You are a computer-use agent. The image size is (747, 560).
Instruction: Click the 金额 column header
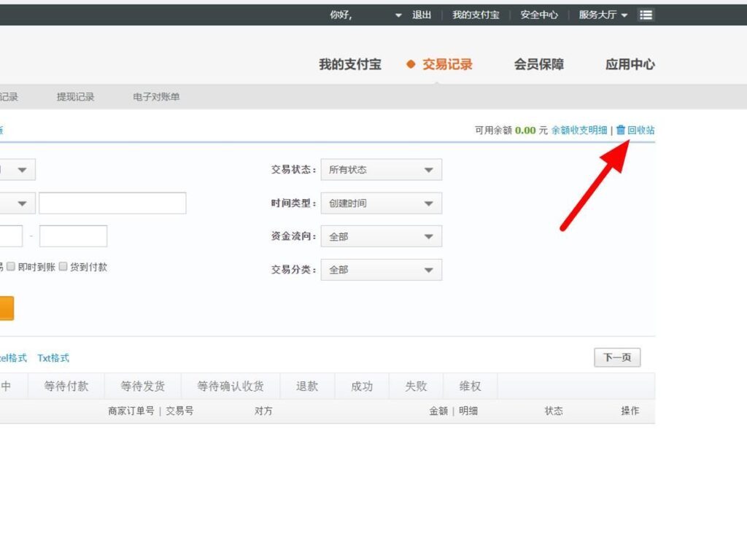438,411
